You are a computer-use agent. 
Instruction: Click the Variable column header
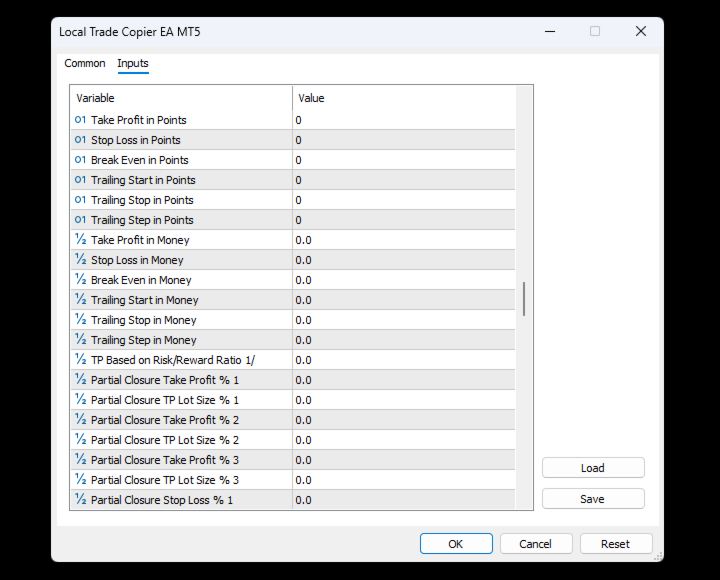click(x=181, y=98)
